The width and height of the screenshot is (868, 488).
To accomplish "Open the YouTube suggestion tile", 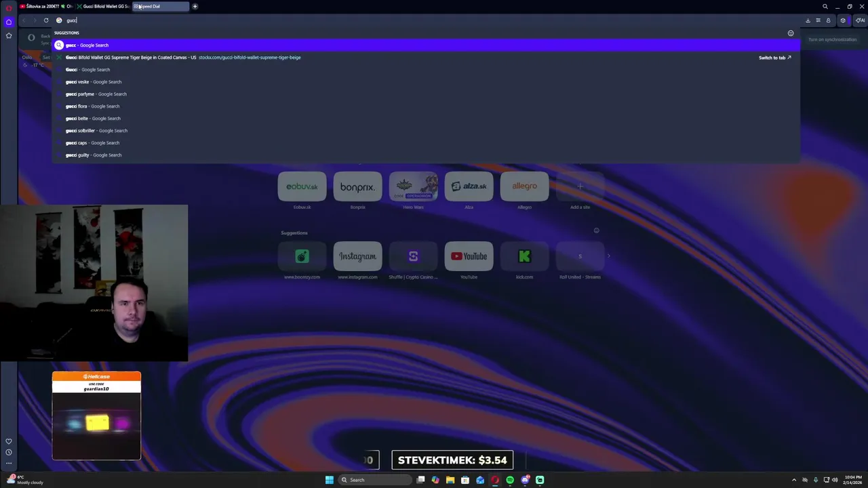I will (469, 256).
